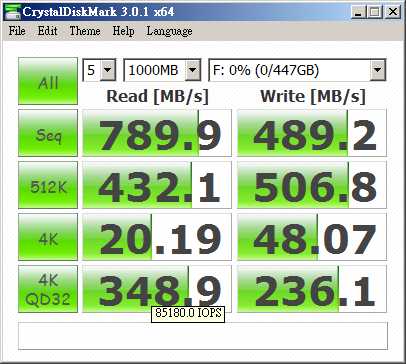
Task: Select the 4K read result 20.19
Action: tap(157, 237)
